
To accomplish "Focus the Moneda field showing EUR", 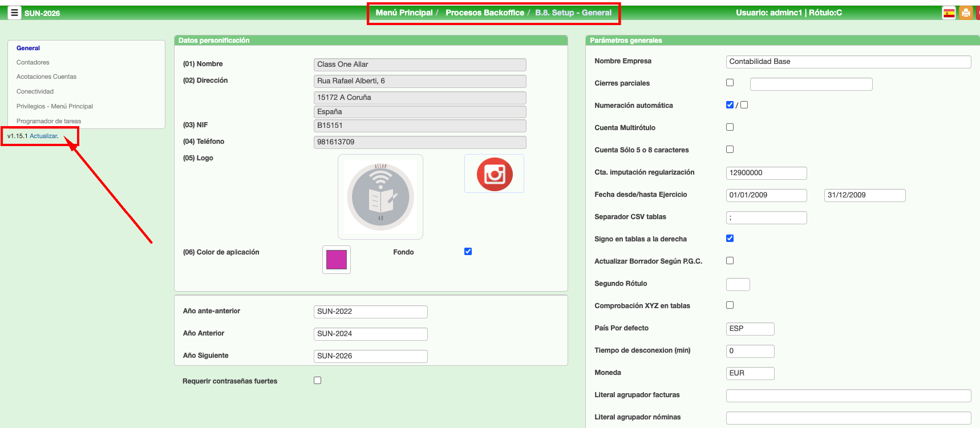I will pyautogui.click(x=750, y=373).
